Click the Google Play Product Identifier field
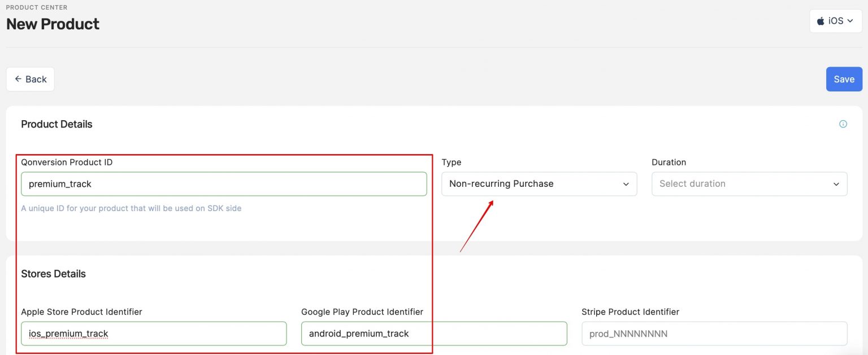 point(434,334)
